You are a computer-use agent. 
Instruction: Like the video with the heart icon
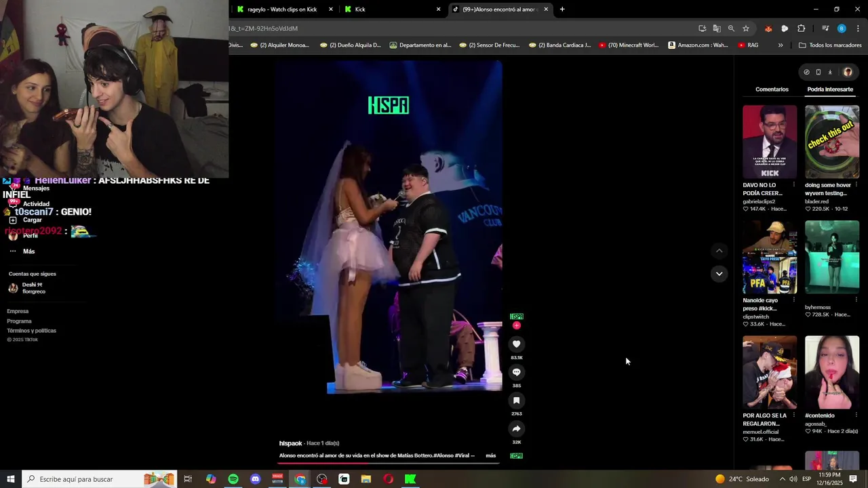pyautogui.click(x=516, y=344)
